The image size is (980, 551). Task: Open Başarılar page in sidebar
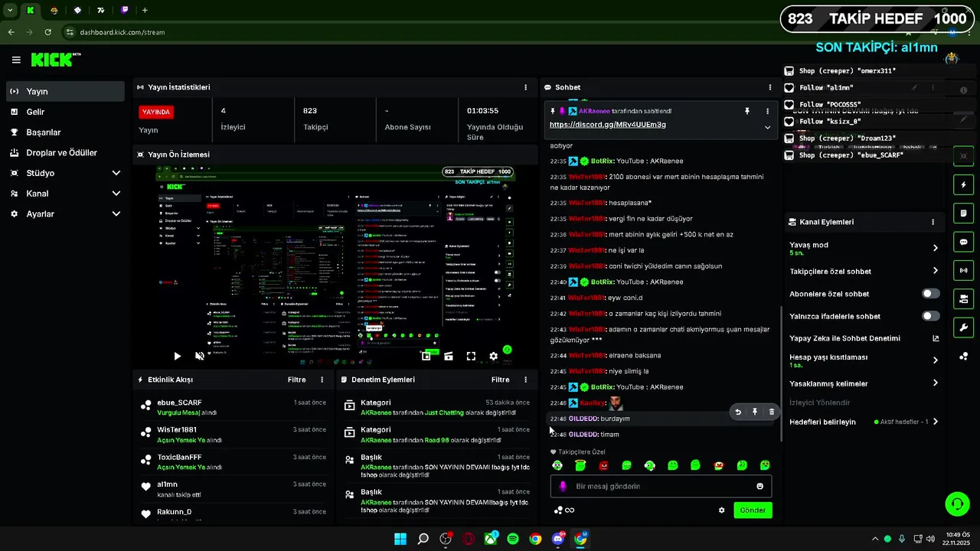click(65, 132)
